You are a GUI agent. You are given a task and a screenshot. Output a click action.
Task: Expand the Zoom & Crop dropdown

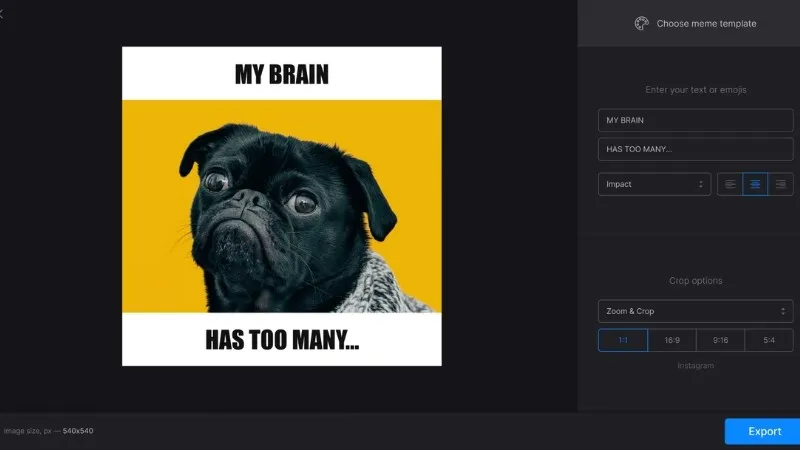click(x=695, y=311)
